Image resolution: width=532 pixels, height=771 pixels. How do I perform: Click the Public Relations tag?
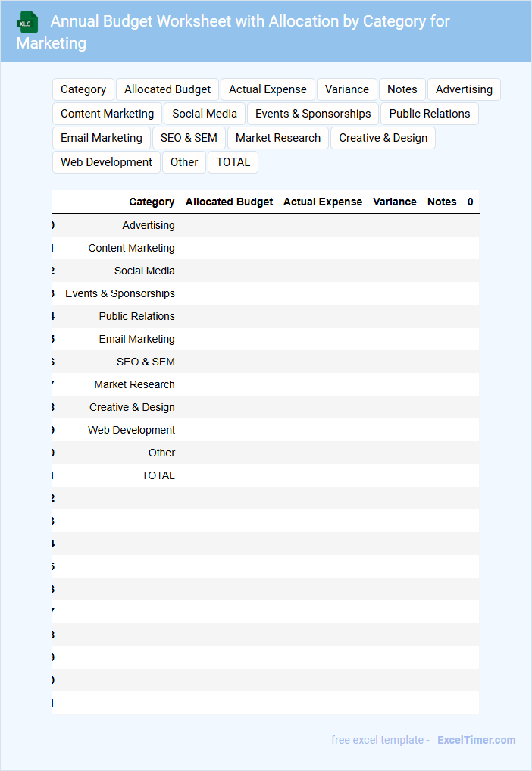(x=429, y=114)
